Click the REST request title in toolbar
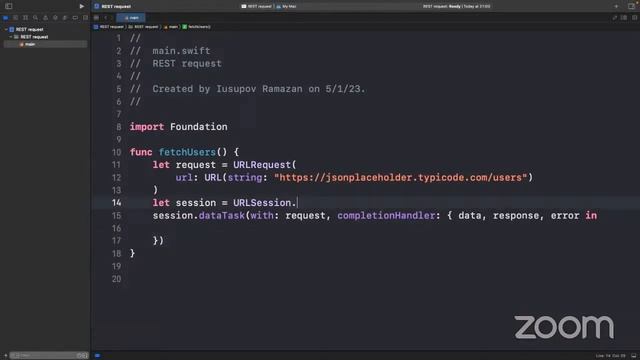 click(116, 7)
